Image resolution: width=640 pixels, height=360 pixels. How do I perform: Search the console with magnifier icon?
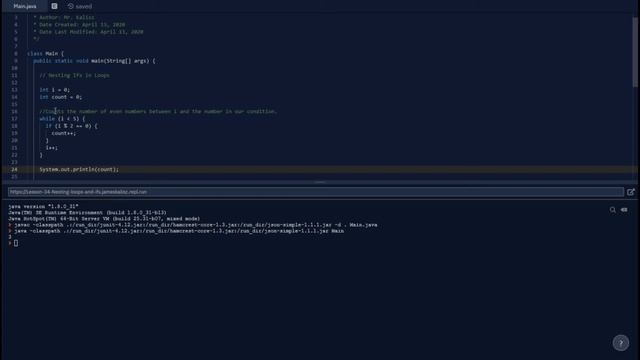pyautogui.click(x=613, y=210)
